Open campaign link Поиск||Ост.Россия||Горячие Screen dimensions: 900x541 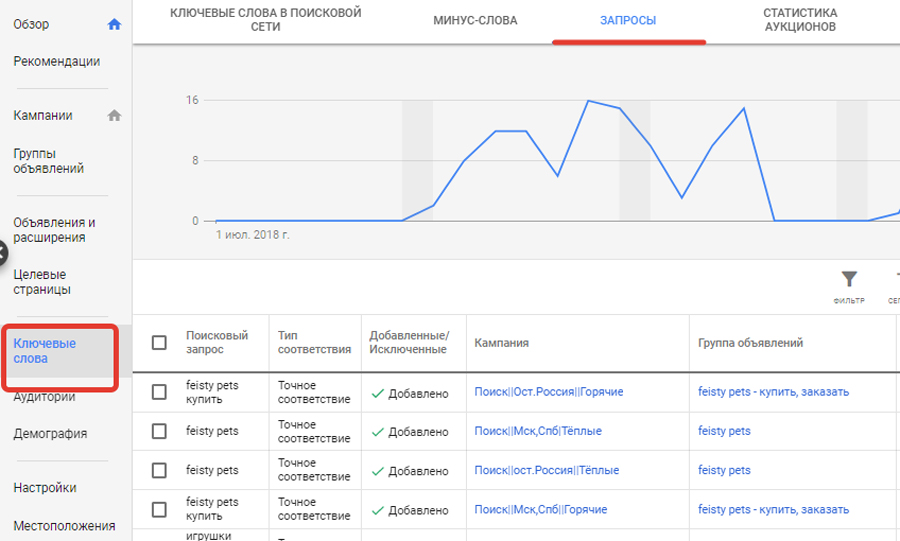point(548,392)
